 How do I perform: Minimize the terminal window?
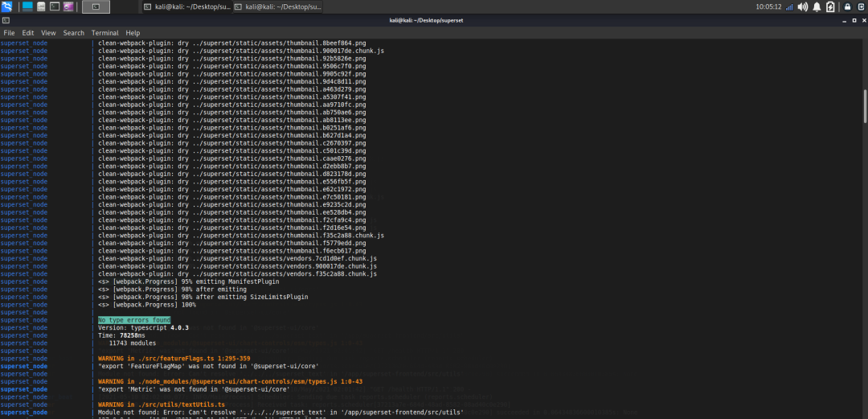coord(845,20)
